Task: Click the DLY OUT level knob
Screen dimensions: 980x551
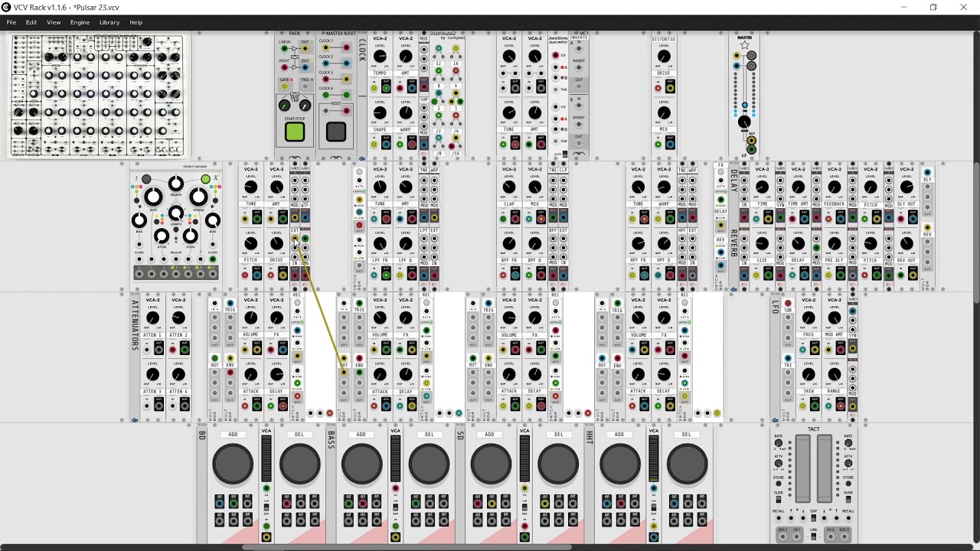Action: coord(906,187)
